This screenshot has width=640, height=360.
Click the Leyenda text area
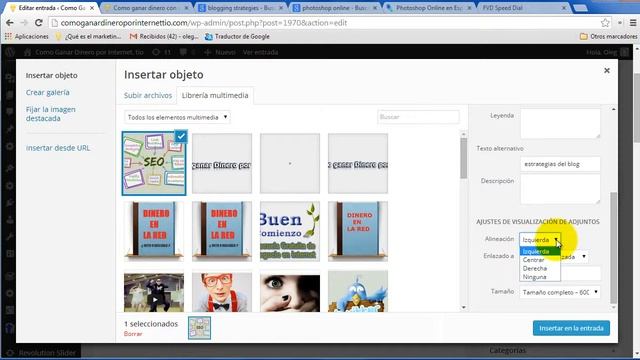pyautogui.click(x=560, y=123)
